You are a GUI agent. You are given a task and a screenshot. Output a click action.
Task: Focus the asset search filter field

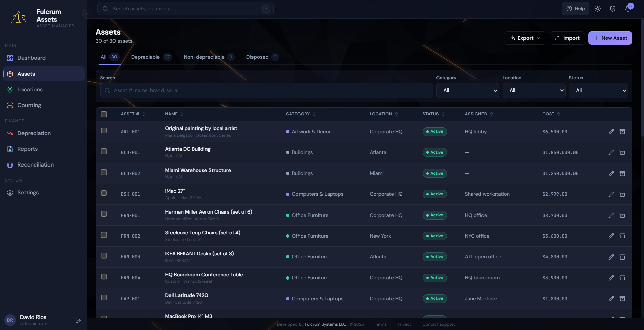pyautogui.click(x=267, y=90)
